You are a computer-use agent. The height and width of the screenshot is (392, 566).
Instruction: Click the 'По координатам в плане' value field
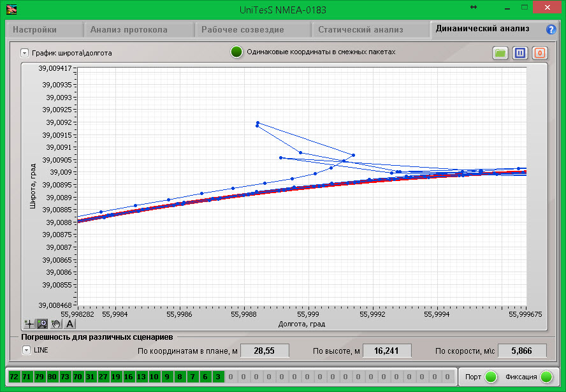[x=265, y=351]
